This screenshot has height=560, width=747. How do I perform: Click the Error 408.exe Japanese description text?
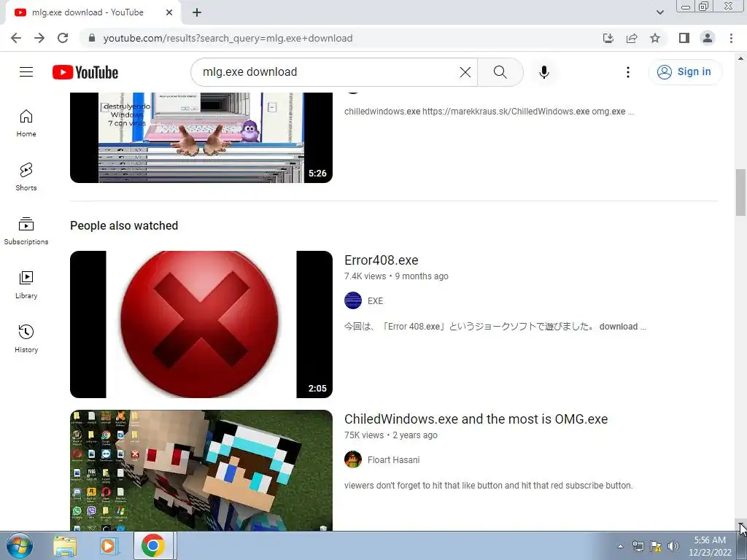[x=495, y=327]
